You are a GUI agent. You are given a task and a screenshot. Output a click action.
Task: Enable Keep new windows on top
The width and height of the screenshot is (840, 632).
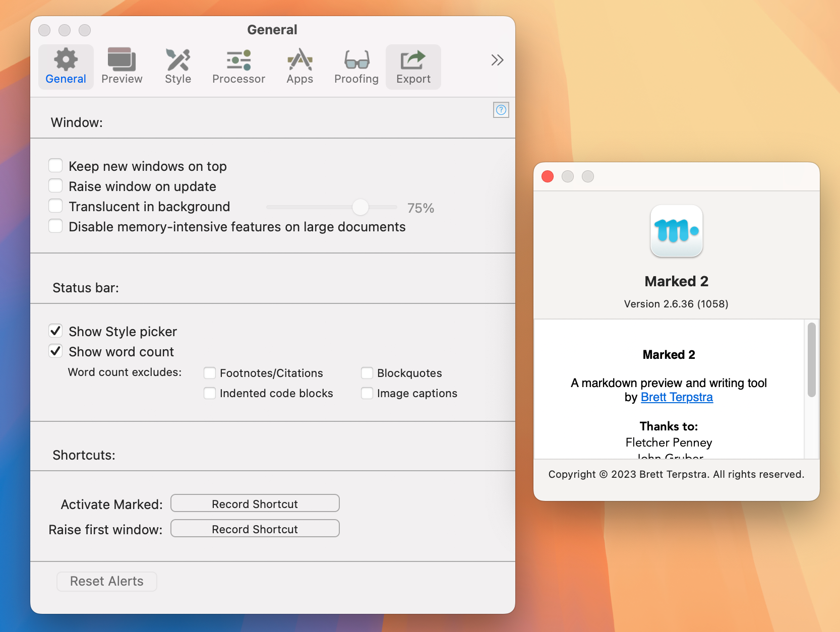55,166
